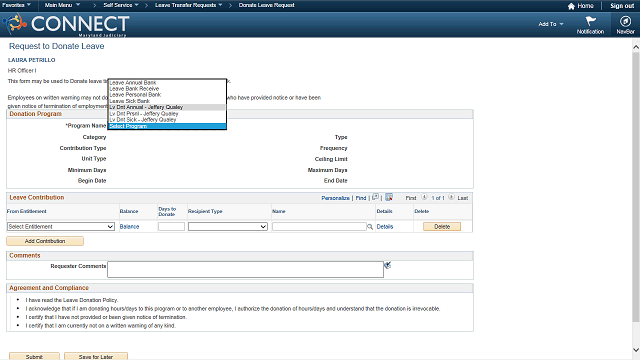Open Leave Transfer Requests breadcrumb menu
This screenshot has width=640, height=360.
click(189, 5)
